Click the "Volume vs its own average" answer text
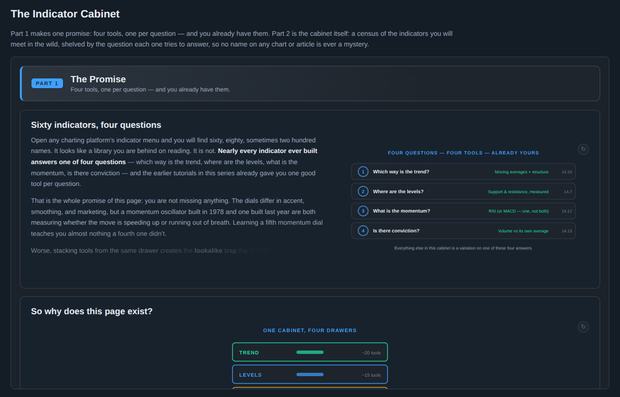This screenshot has width=620, height=397. pyautogui.click(x=523, y=231)
